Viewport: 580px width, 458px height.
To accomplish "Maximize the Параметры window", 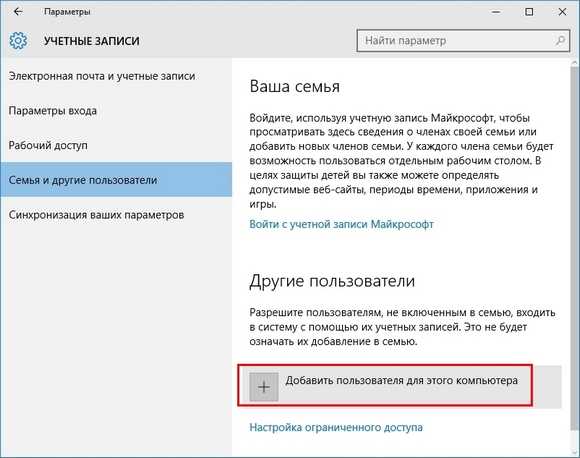I will tap(529, 12).
